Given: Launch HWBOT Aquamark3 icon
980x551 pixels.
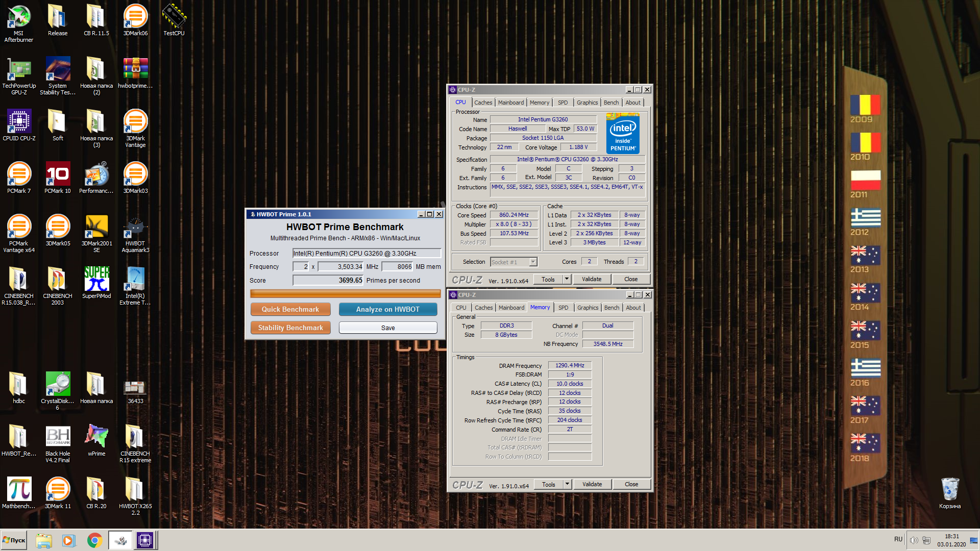Looking at the screenshot, I should [135, 233].
